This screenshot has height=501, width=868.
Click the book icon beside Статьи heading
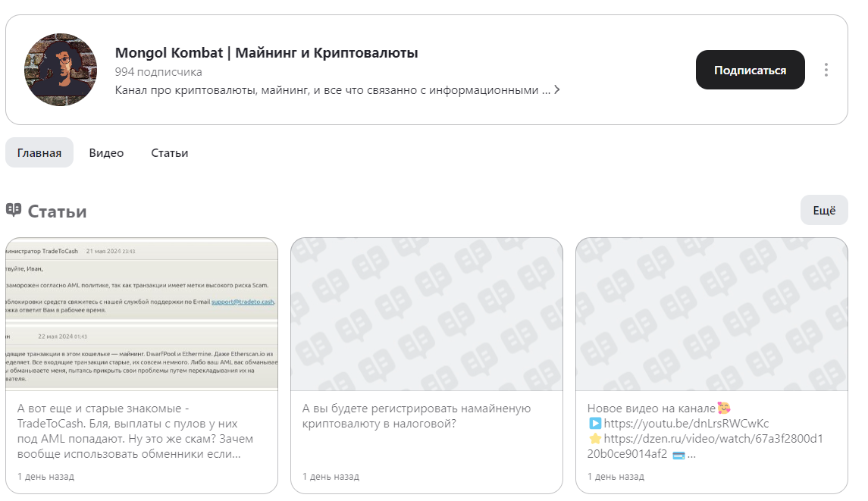coord(14,210)
